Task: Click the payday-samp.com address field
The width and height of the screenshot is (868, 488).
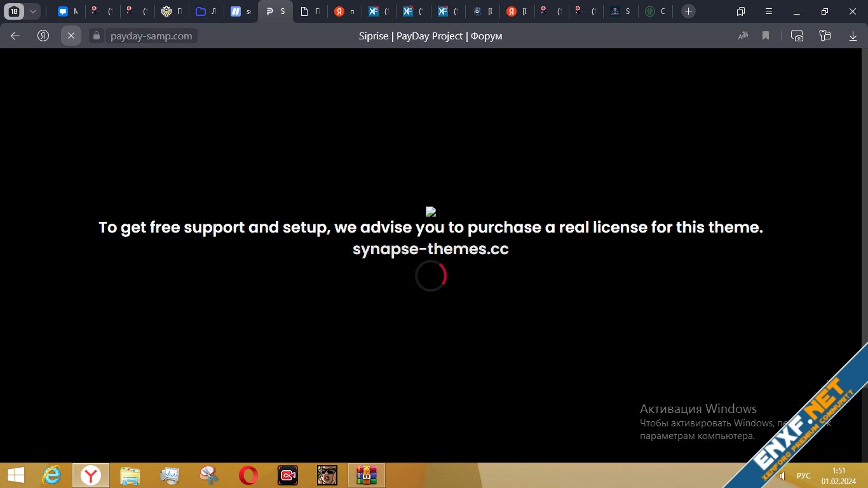Action: 151,36
